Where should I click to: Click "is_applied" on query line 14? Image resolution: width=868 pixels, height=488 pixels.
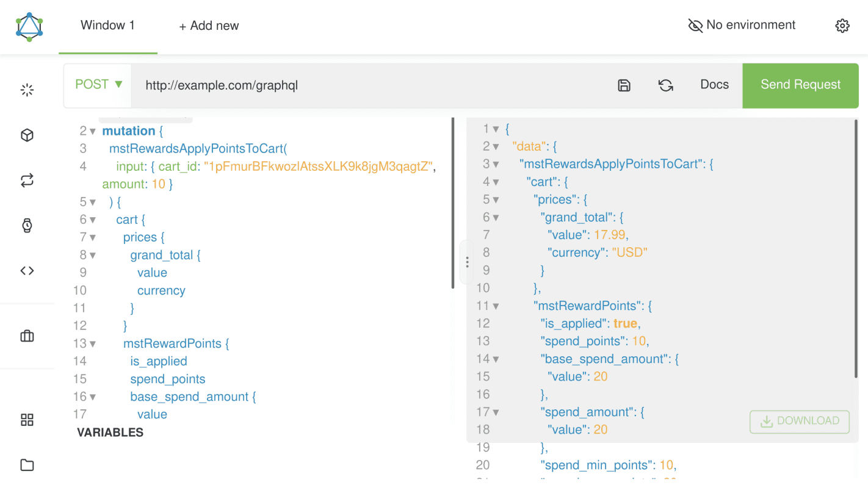pyautogui.click(x=159, y=361)
